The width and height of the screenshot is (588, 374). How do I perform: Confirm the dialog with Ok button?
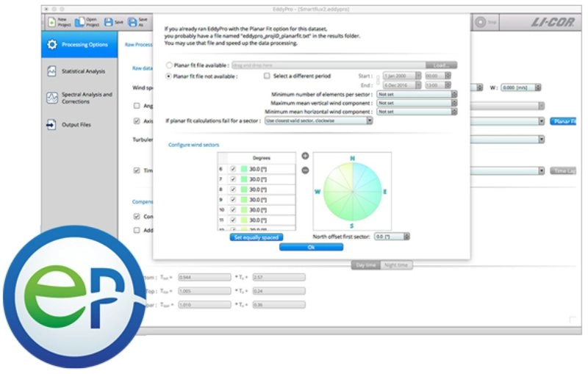coord(311,247)
